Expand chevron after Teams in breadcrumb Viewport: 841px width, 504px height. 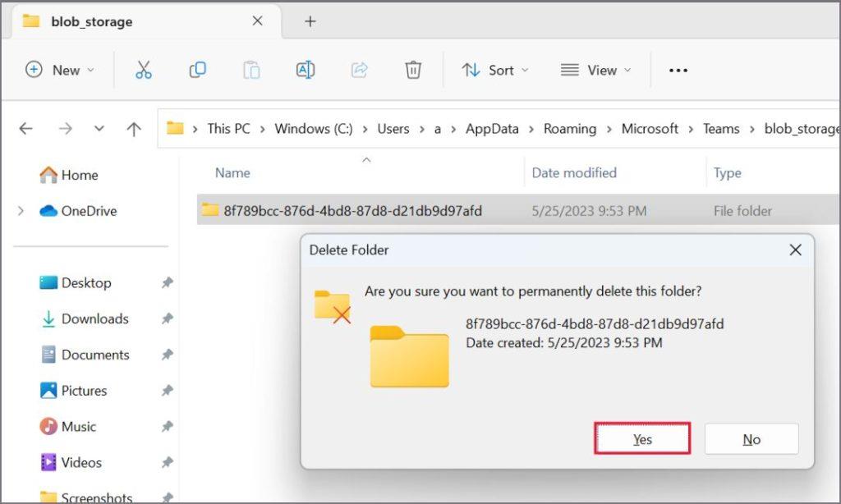752,129
